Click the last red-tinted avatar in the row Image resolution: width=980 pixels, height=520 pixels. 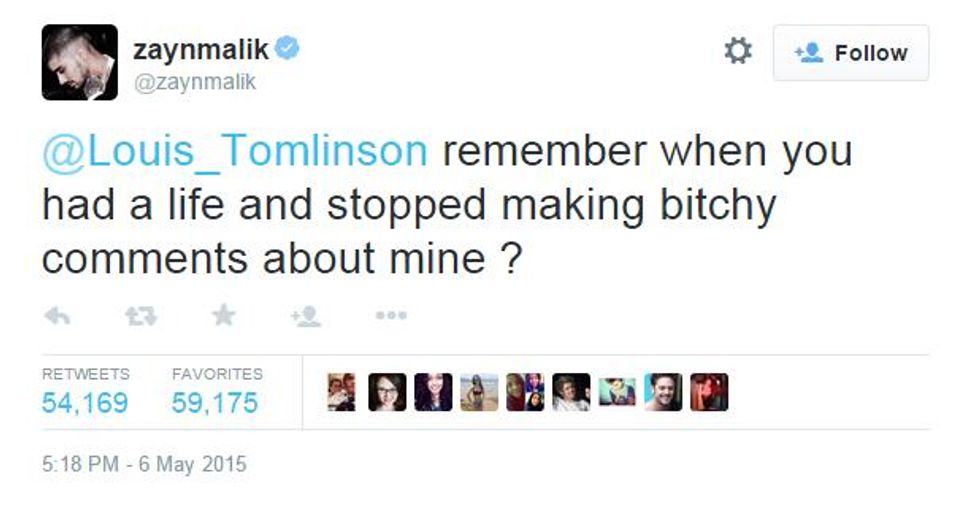coord(709,392)
